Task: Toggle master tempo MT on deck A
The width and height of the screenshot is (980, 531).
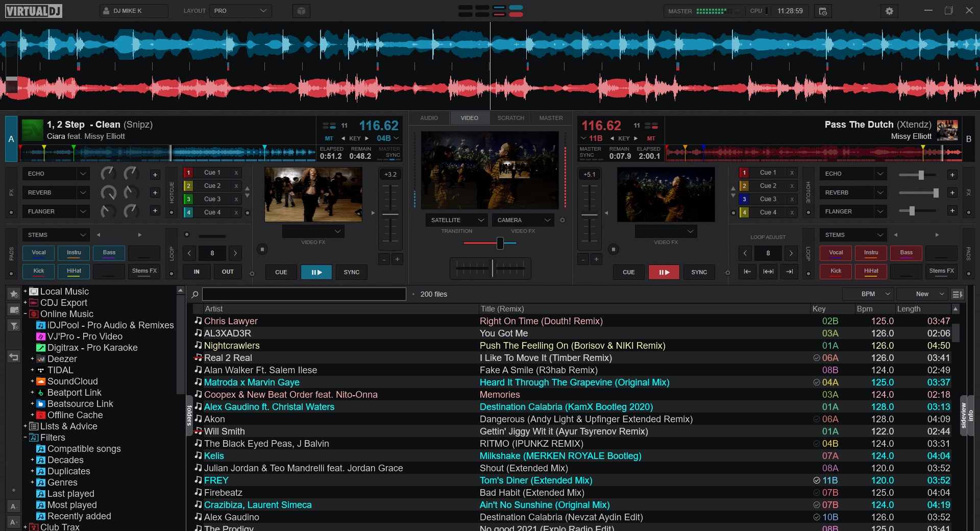Action: [x=329, y=138]
